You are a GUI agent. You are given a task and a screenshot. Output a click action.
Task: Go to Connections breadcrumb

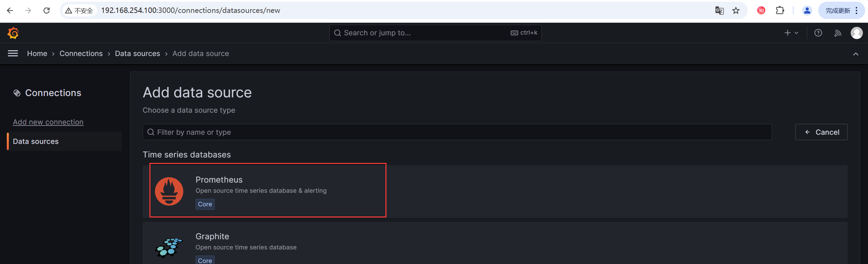coord(81,54)
